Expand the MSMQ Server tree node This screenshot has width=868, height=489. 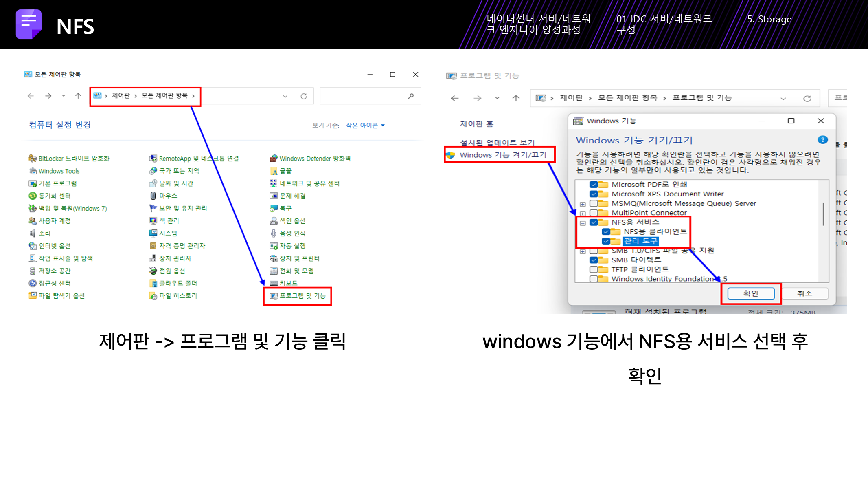coord(583,204)
